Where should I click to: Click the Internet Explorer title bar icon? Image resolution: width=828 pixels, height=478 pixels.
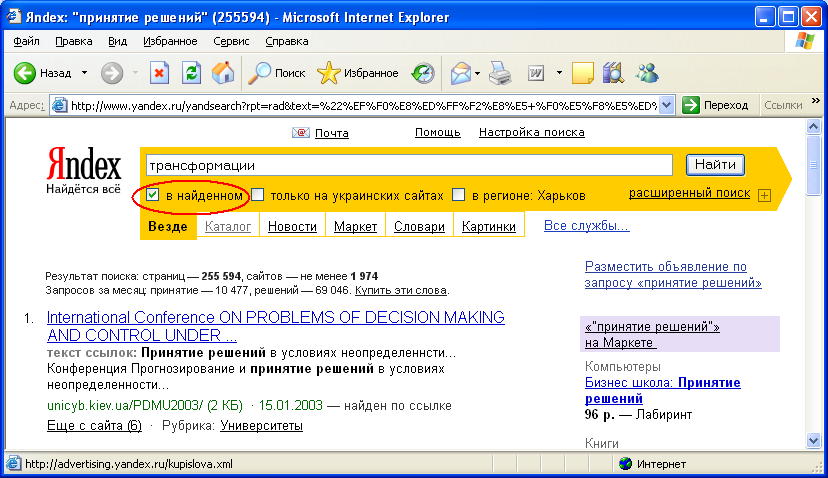point(13,17)
